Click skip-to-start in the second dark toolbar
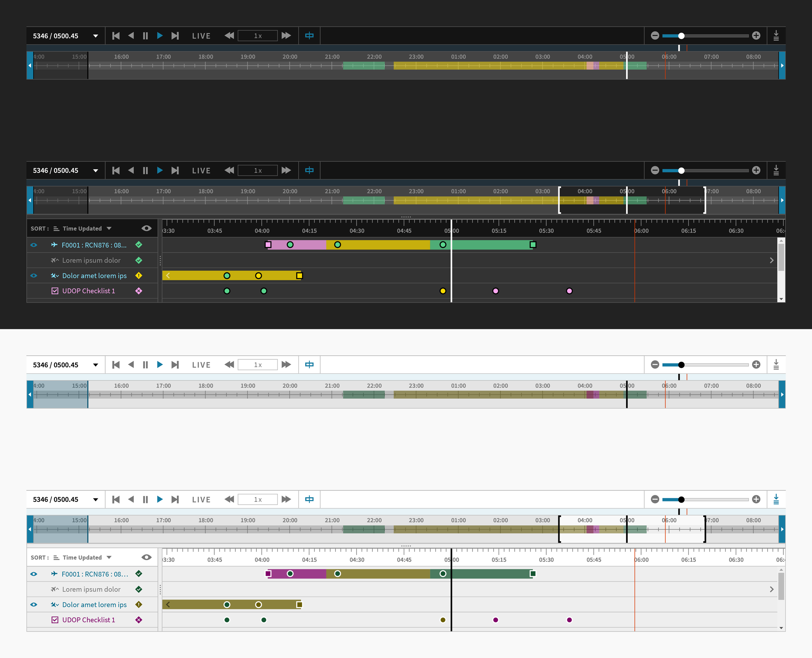 click(116, 171)
